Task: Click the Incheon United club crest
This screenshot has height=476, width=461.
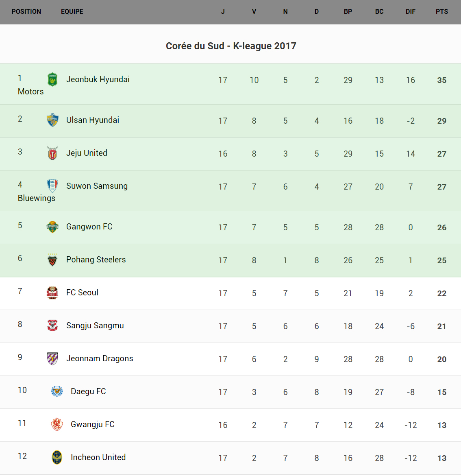Action: (57, 457)
